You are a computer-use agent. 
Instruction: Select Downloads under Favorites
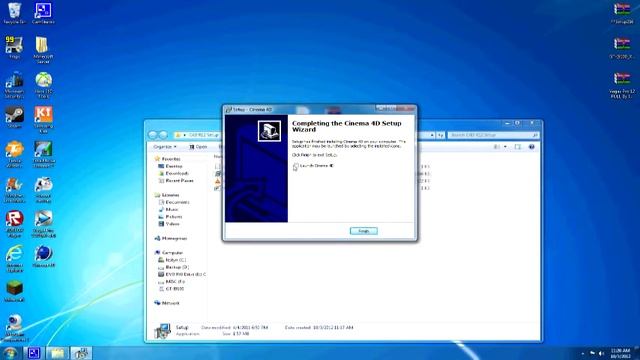click(x=173, y=173)
